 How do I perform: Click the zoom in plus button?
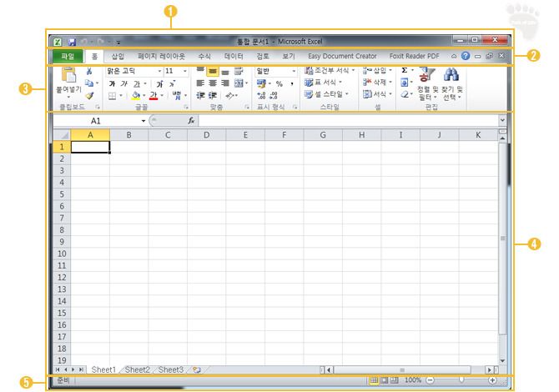point(492,380)
